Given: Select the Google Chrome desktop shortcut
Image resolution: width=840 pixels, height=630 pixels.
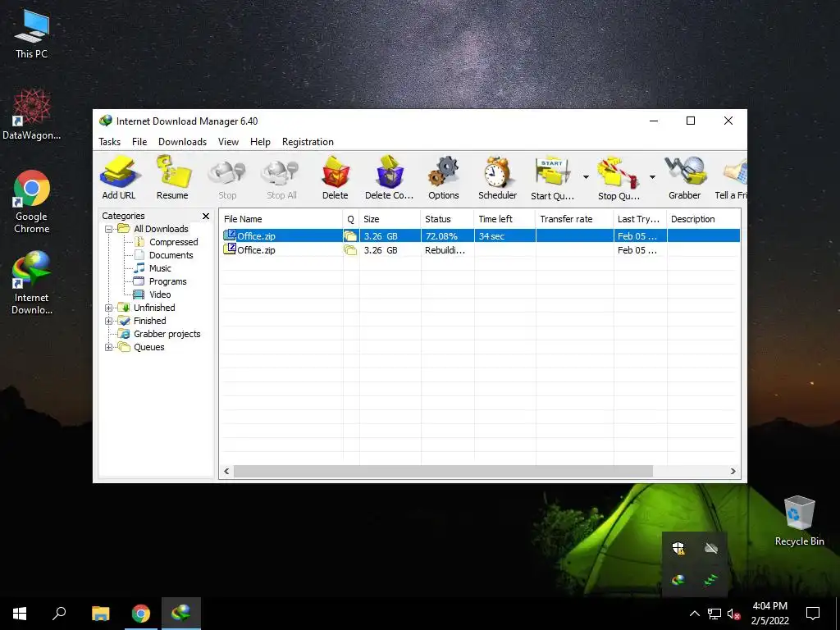Looking at the screenshot, I should pos(32,202).
